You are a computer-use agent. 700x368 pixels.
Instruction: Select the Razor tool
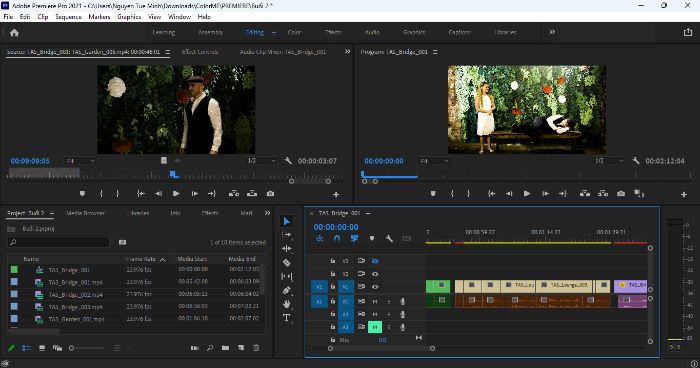pyautogui.click(x=287, y=263)
